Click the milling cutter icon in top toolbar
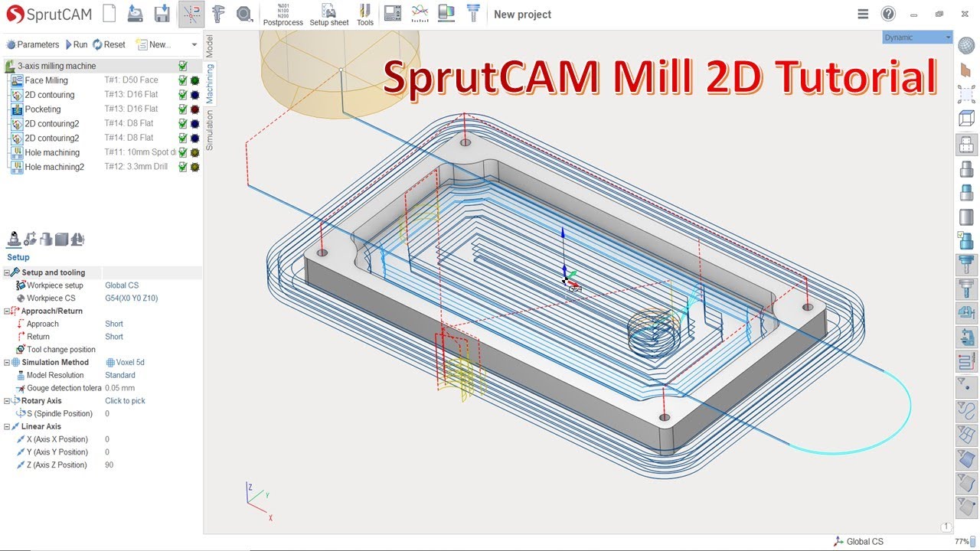The height and width of the screenshot is (551, 980). pos(474,14)
